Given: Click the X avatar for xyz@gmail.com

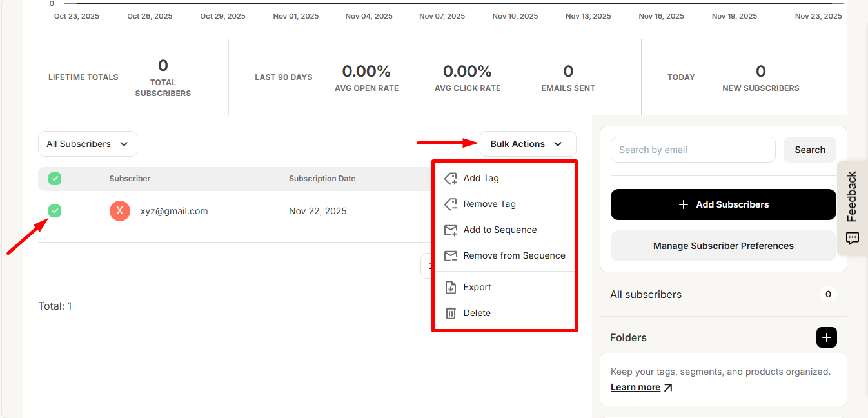Looking at the screenshot, I should 120,211.
